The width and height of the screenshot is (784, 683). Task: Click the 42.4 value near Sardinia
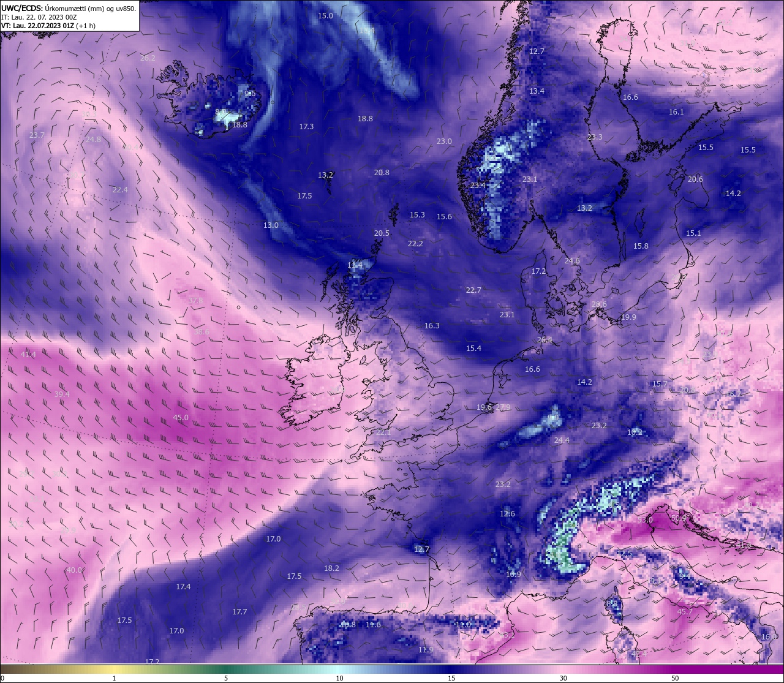coord(639,654)
